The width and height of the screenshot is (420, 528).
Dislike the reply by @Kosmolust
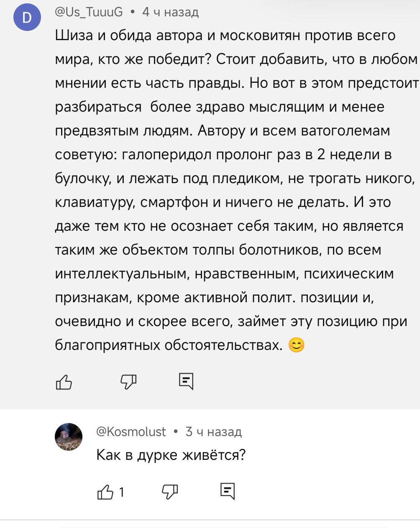(170, 492)
